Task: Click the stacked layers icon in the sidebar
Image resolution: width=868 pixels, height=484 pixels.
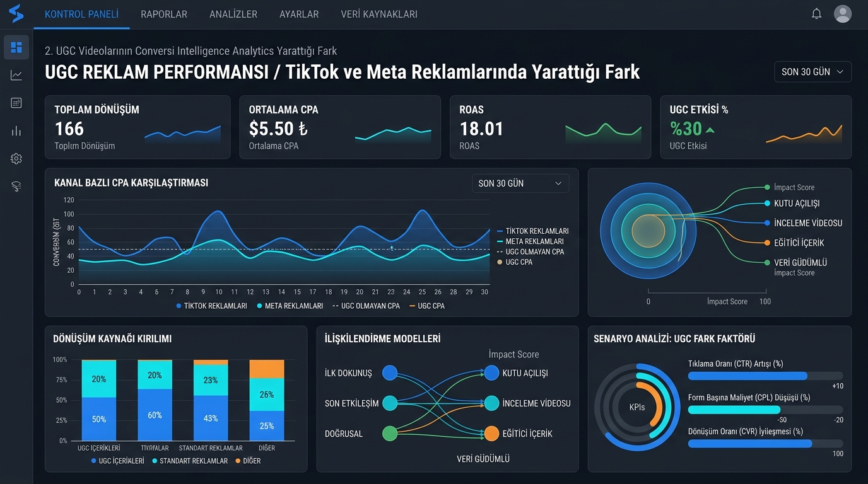Action: 16,187
